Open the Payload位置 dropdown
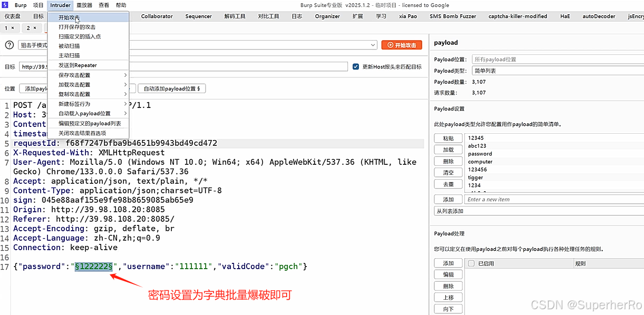The image size is (644, 315). 558,60
